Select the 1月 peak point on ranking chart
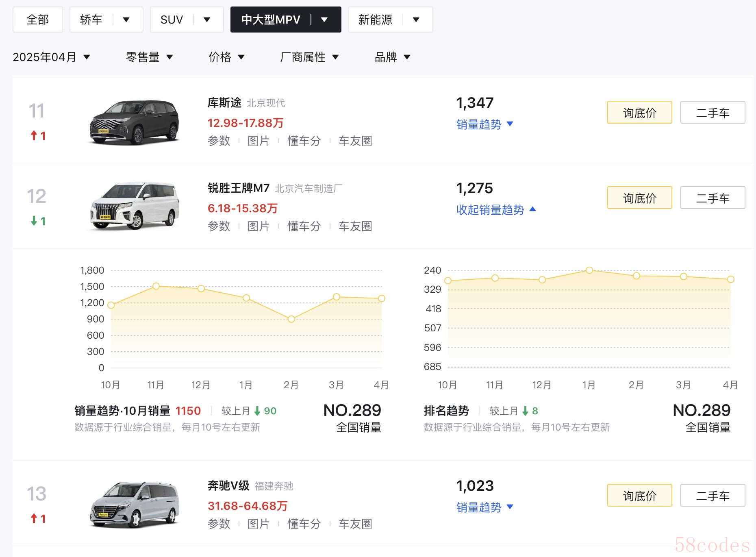The image size is (756, 557). point(589,270)
